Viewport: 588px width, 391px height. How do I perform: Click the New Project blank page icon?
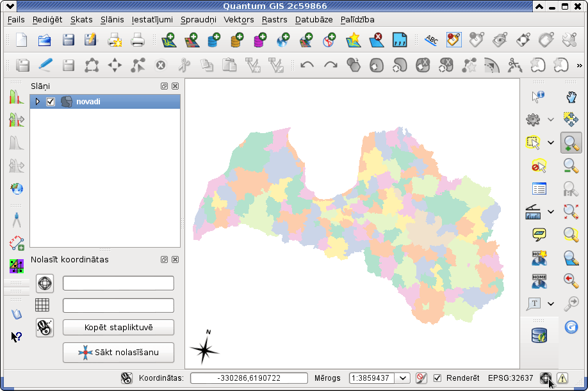(21, 40)
